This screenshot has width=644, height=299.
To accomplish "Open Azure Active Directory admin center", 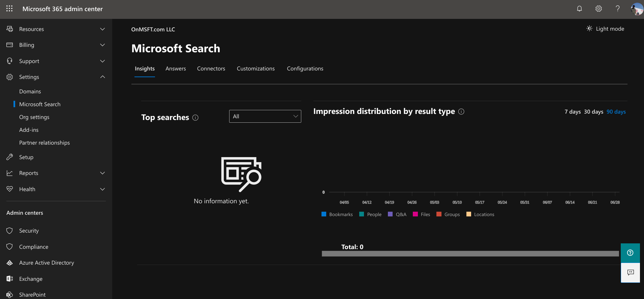I will pos(47,263).
